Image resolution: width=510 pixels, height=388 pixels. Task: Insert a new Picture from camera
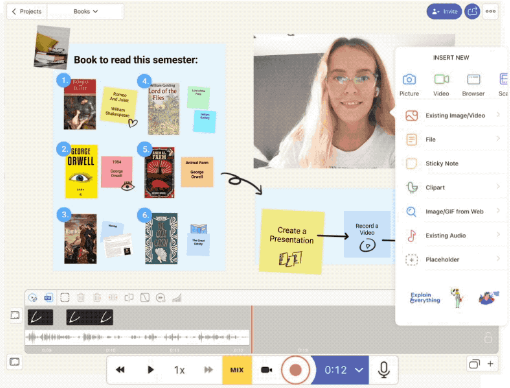(x=409, y=85)
